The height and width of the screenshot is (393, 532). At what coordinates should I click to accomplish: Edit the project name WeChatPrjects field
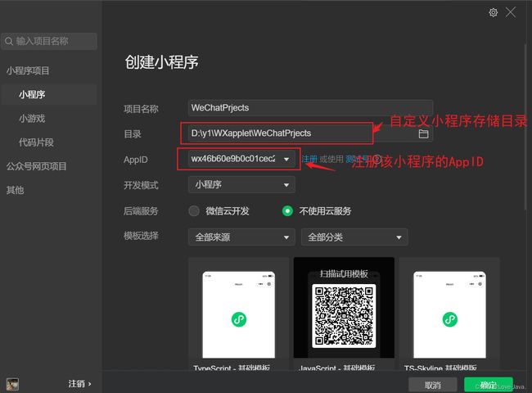click(x=310, y=108)
